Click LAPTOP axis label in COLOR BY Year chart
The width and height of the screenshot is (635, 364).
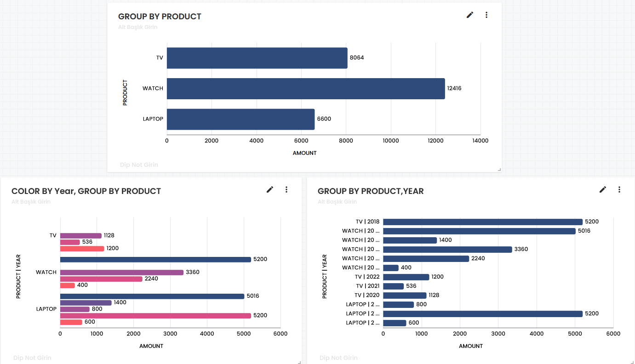tap(46, 309)
